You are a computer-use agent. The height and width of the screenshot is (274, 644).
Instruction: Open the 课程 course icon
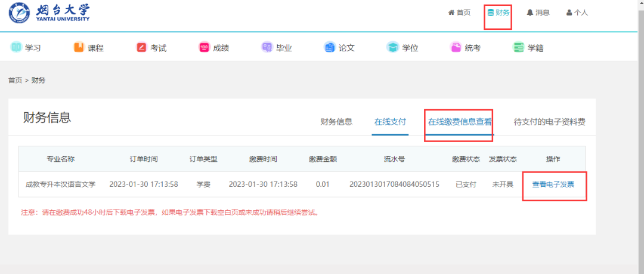(x=79, y=48)
